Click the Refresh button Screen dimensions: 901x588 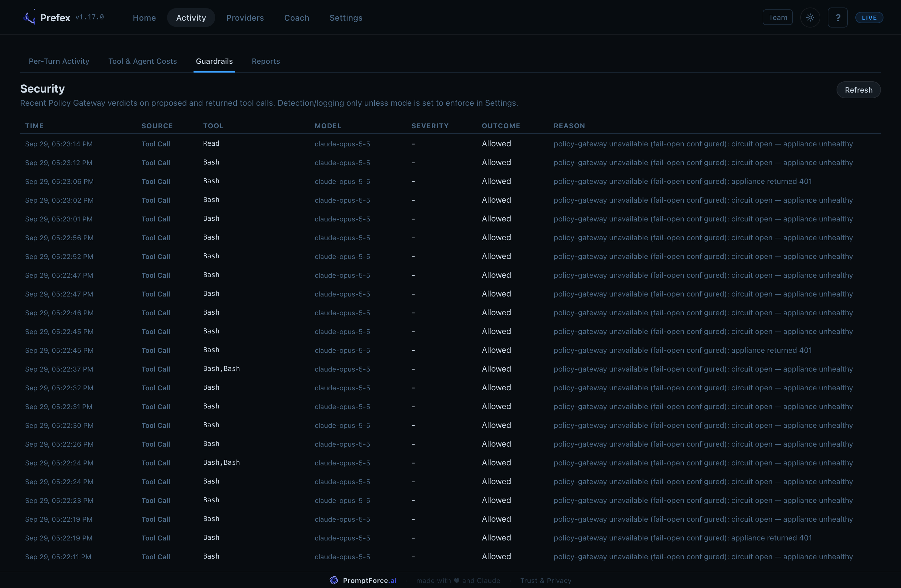(x=858, y=90)
